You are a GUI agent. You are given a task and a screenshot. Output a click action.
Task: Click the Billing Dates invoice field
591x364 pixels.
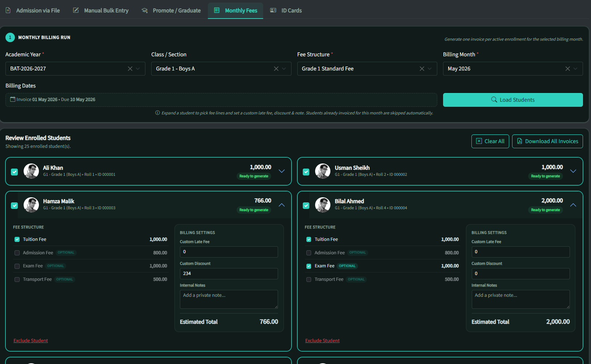pos(221,100)
